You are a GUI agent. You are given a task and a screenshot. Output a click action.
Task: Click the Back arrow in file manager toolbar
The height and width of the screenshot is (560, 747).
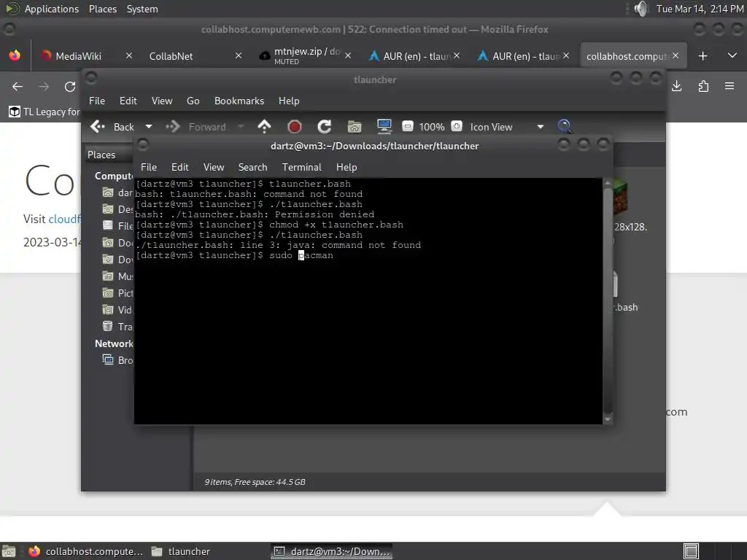(98, 127)
